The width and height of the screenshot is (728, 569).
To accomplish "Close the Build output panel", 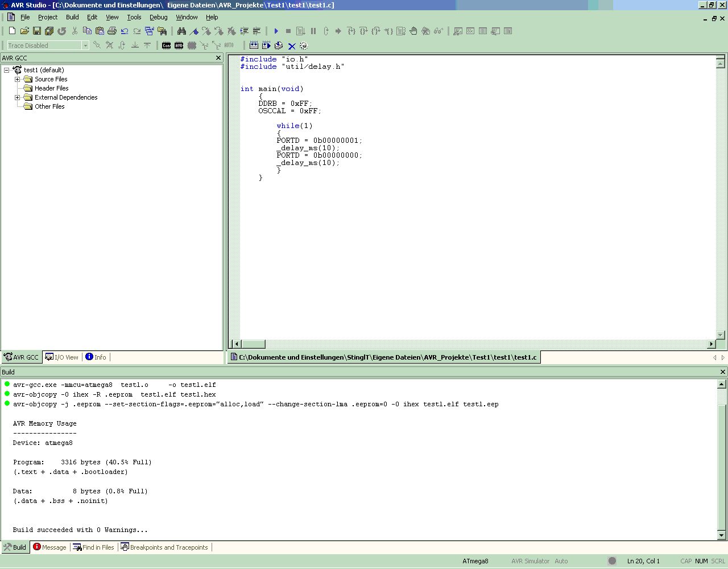I will point(723,372).
